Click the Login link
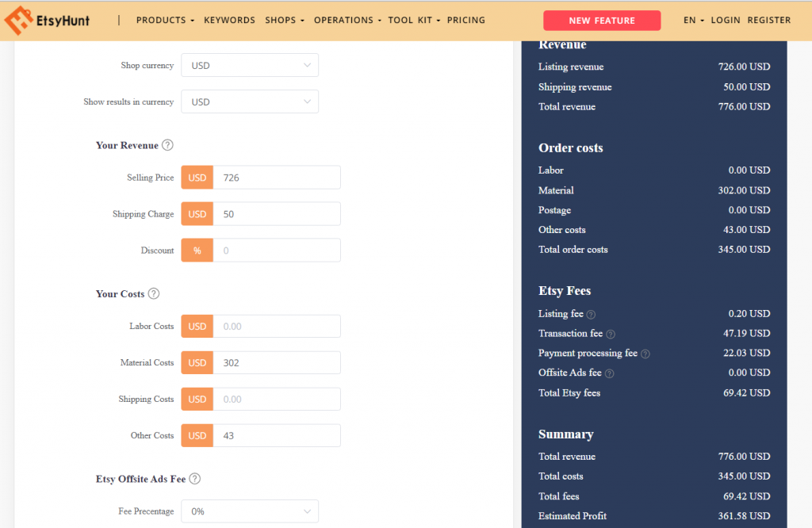Image resolution: width=812 pixels, height=528 pixels. pyautogui.click(x=726, y=21)
